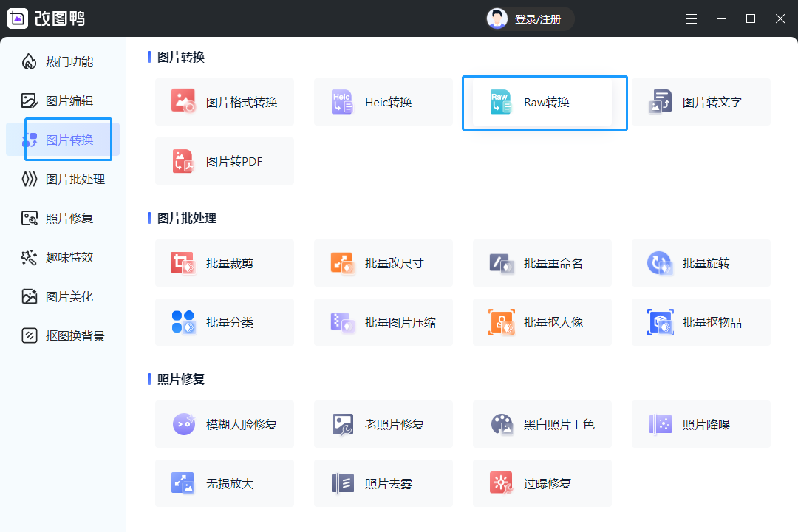Open the 老照片修复 restorer
Image resolution: width=798 pixels, height=532 pixels.
coord(383,424)
